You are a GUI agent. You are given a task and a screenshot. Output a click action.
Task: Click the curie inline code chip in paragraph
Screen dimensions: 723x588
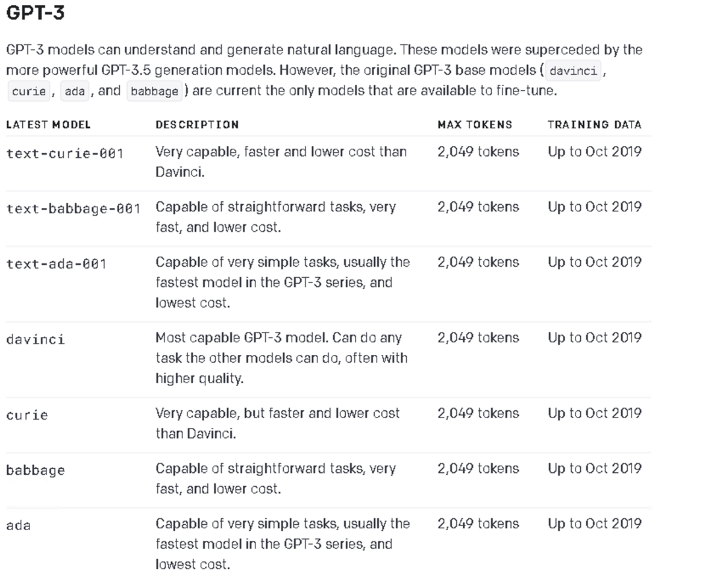click(x=29, y=92)
